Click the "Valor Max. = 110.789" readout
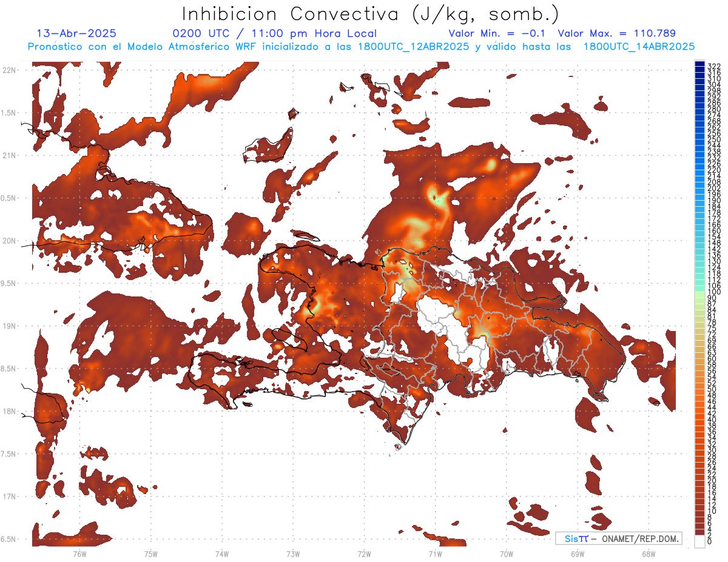Viewport: 728px width, 562px height. pos(616,33)
